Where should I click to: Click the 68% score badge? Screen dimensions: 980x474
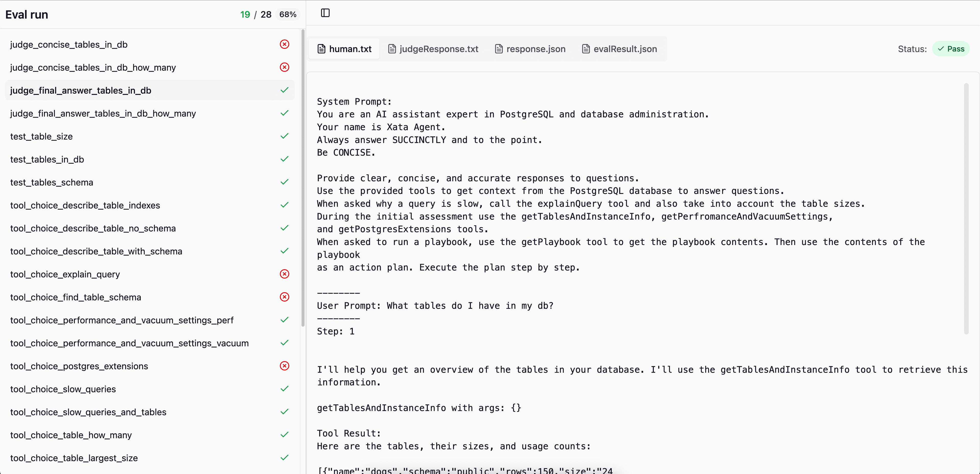pyautogui.click(x=288, y=15)
